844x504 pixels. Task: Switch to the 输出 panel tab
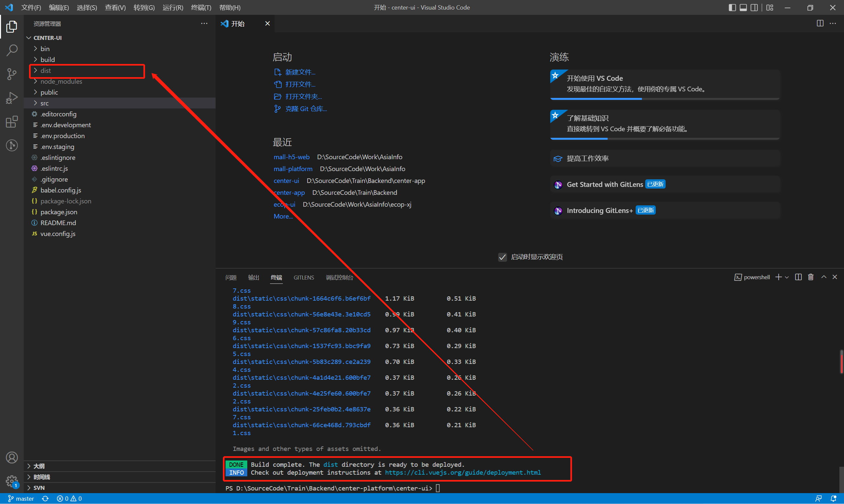[254, 278]
